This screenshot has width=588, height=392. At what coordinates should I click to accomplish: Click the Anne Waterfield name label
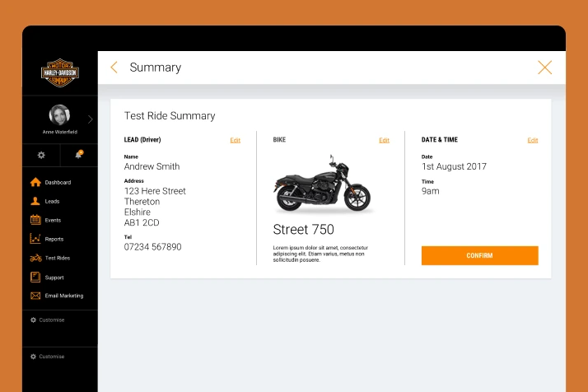59,132
